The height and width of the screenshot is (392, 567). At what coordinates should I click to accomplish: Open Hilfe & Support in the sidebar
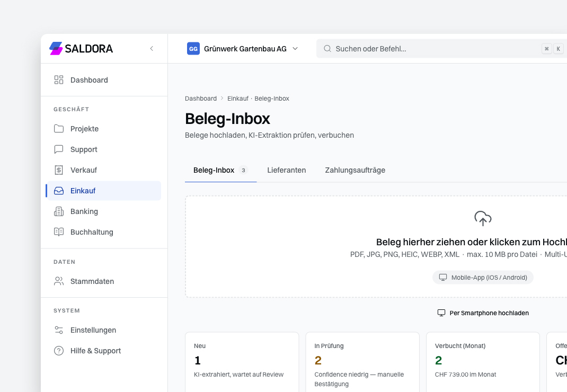pos(104,350)
